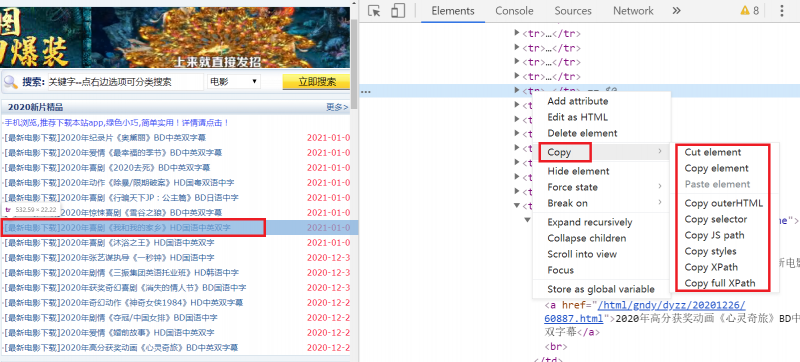Show more DevTools tabs chevron
This screenshot has width=800, height=362.
(x=677, y=11)
